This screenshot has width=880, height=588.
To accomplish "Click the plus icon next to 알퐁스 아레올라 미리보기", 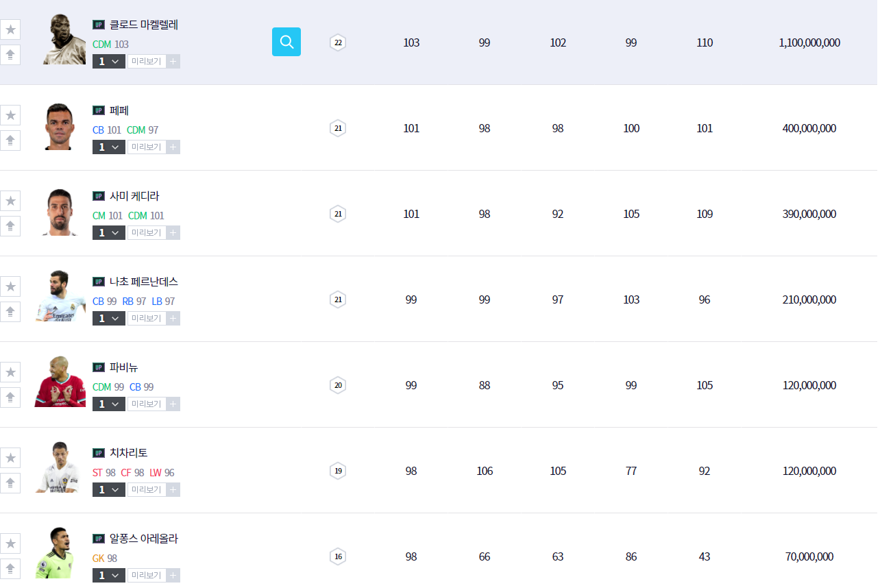I will pyautogui.click(x=173, y=576).
